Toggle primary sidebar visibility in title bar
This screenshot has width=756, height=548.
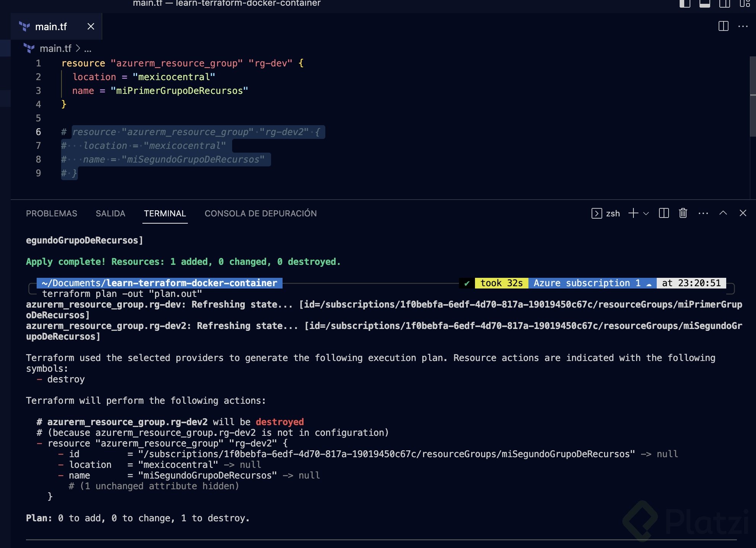tap(685, 3)
